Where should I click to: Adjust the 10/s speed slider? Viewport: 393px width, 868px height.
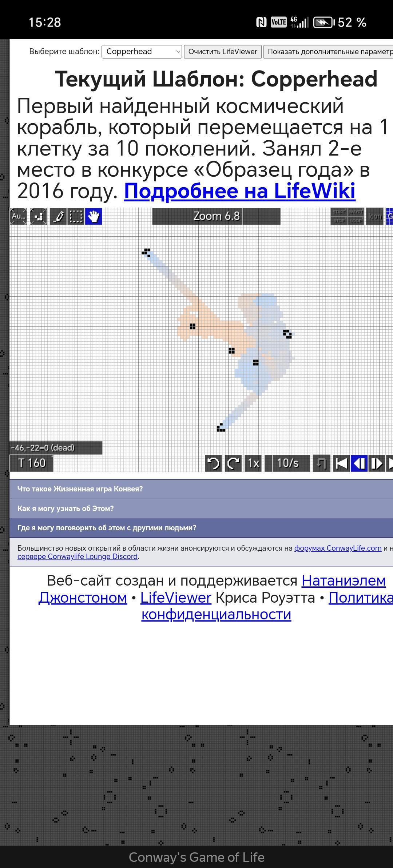pos(287,463)
